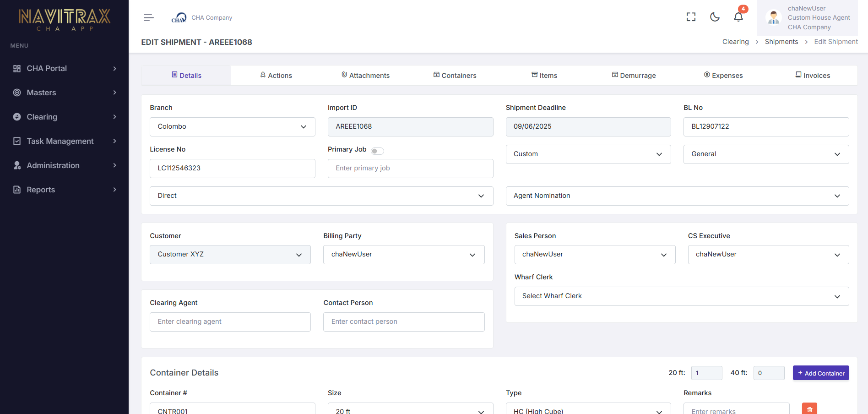Screen dimensions: 868x414
Task: Click the Add Container button
Action: coord(820,373)
